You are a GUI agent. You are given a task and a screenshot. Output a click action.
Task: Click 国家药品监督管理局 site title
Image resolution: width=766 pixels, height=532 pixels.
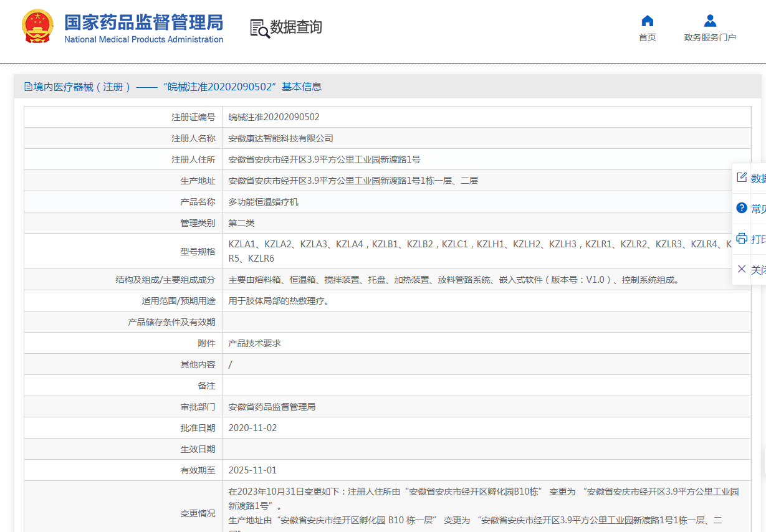coord(144,22)
